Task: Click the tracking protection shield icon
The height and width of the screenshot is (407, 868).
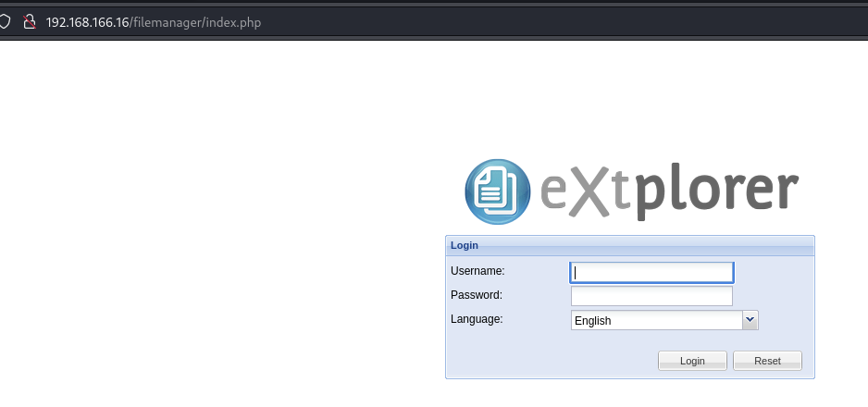Action: pyautogui.click(x=5, y=21)
